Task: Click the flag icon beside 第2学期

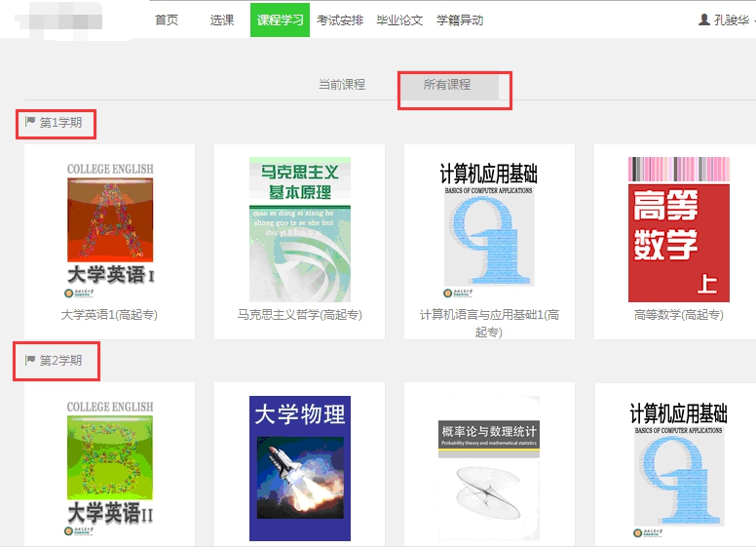Action: pyautogui.click(x=30, y=360)
